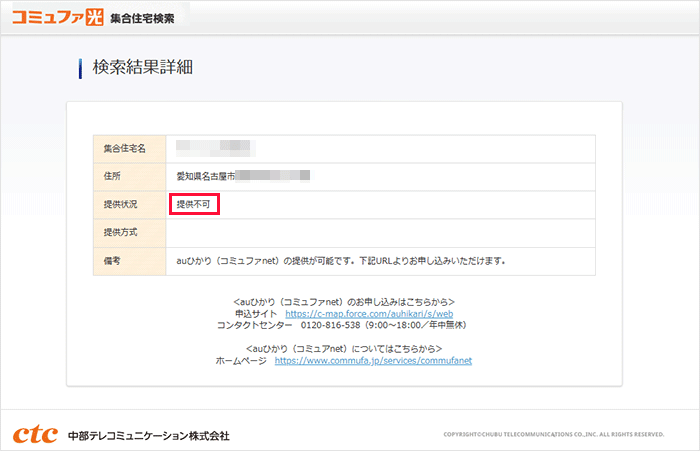The image size is (700, 451).
Task: Click the 検索結果詳細 page heading
Action: [142, 68]
